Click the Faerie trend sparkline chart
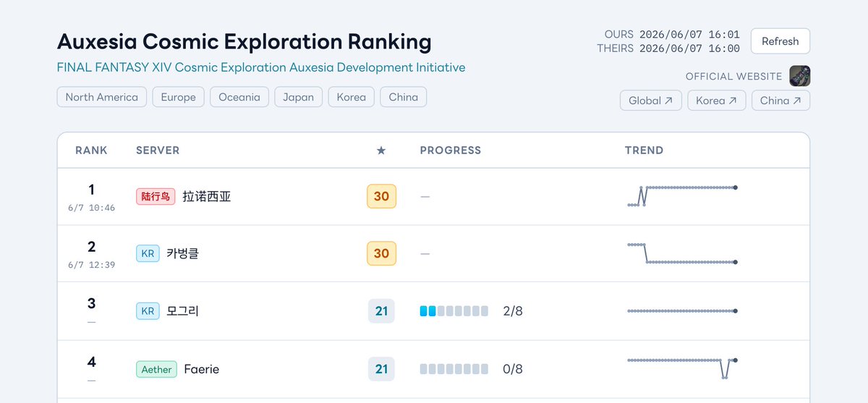The width and height of the screenshot is (868, 403). pos(682,368)
